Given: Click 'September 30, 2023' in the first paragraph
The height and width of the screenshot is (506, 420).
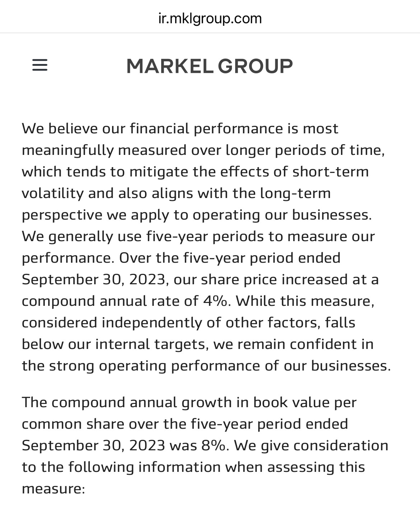Looking at the screenshot, I should tap(93, 279).
